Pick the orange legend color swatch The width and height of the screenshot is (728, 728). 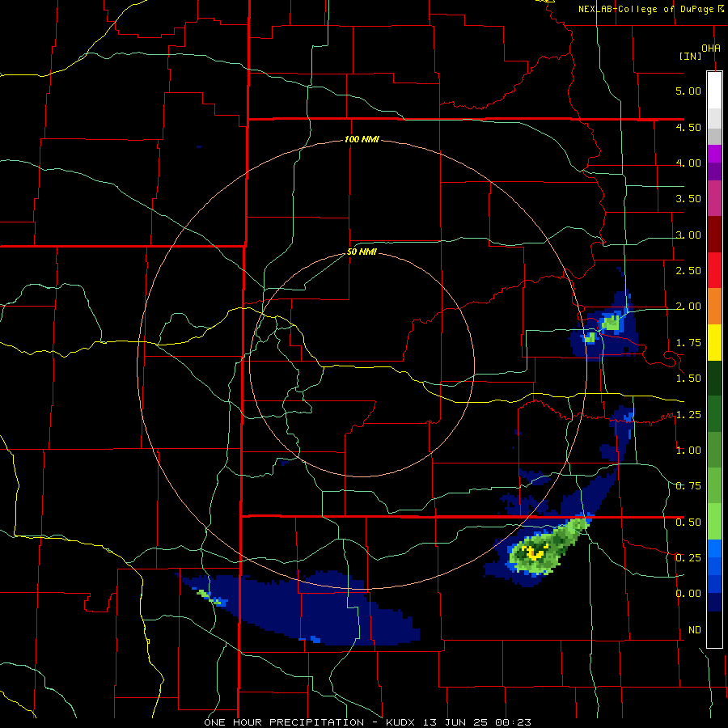click(x=714, y=307)
